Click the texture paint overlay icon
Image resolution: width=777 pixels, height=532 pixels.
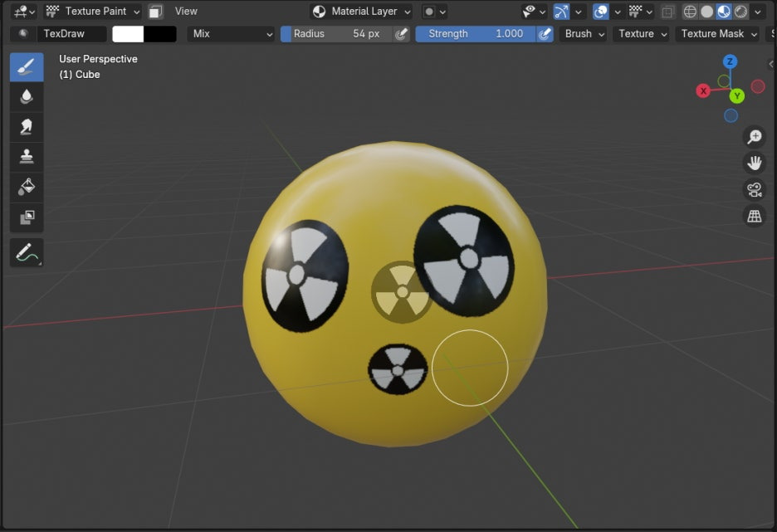point(635,12)
